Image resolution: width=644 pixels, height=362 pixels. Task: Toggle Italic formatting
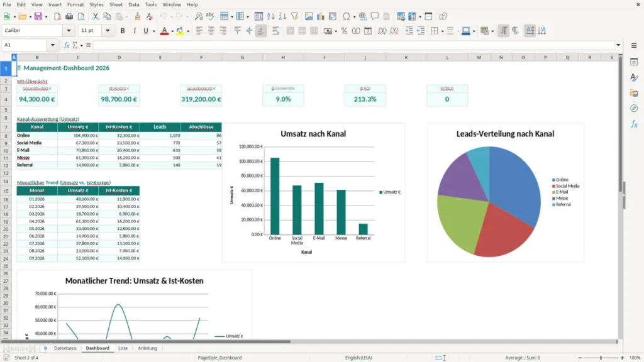click(x=135, y=31)
